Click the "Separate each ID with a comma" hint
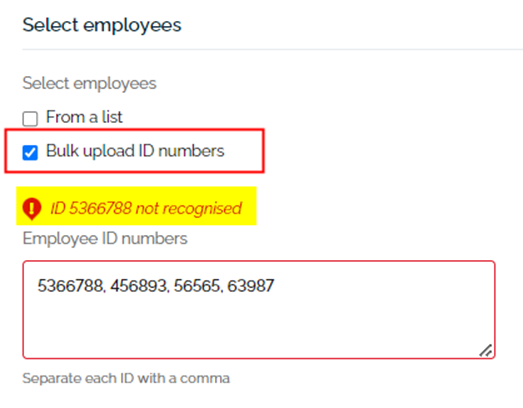The height and width of the screenshot is (408, 523). tap(126, 379)
